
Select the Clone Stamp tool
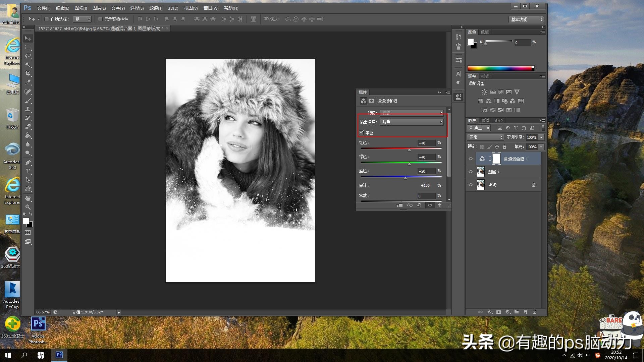tap(28, 109)
